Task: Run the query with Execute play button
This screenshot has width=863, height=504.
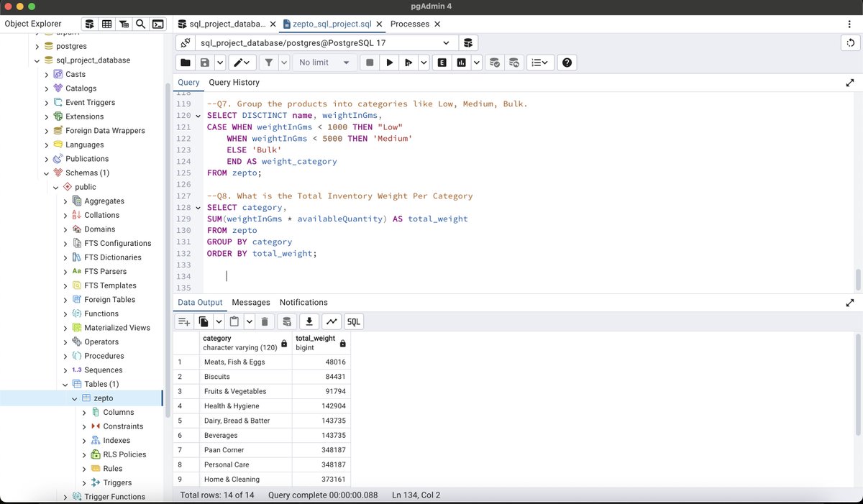Action: pos(389,63)
